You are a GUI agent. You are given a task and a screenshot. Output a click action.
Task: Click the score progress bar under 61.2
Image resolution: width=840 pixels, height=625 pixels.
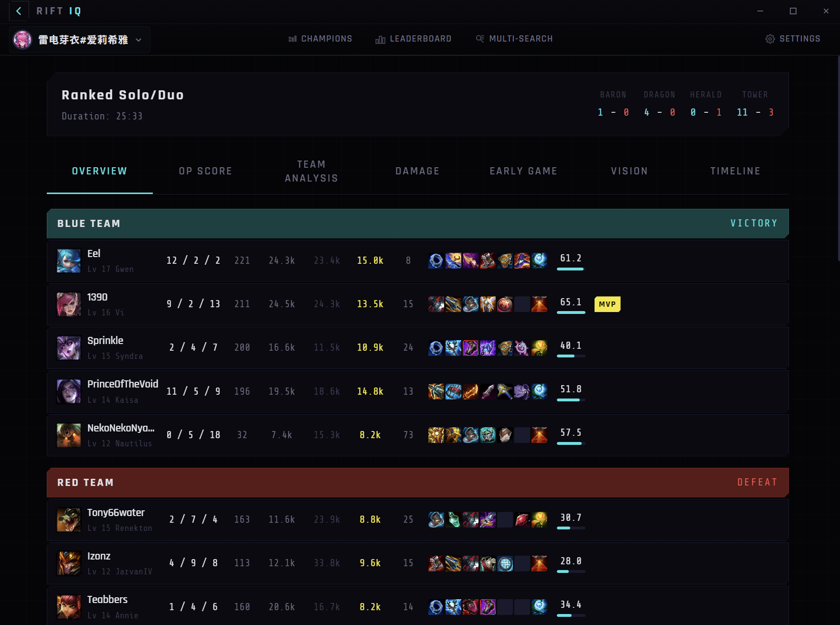click(x=571, y=269)
